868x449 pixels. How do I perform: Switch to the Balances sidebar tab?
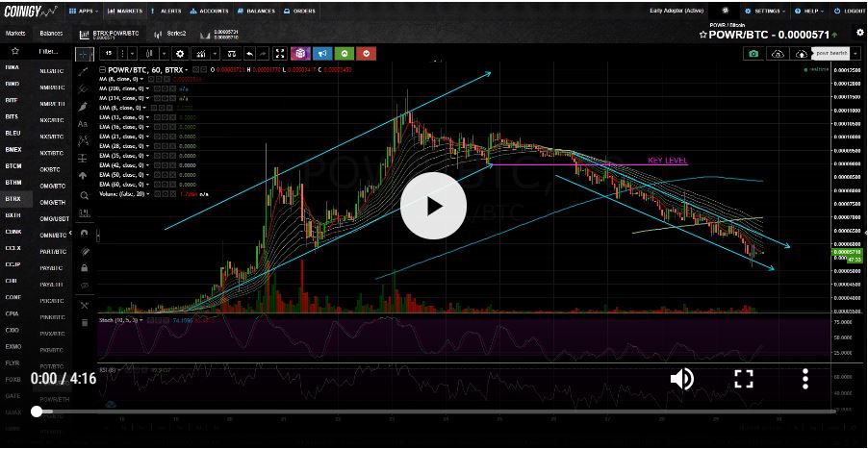[51, 34]
